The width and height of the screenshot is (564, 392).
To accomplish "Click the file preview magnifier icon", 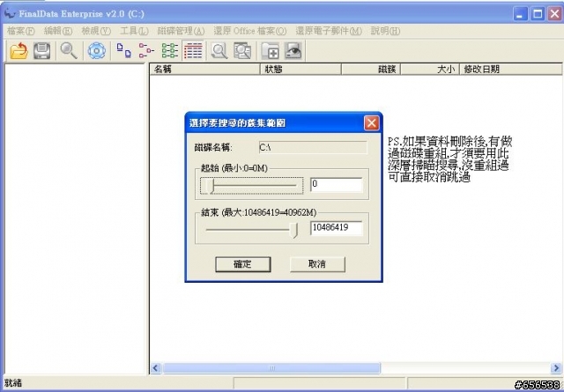I will (219, 51).
